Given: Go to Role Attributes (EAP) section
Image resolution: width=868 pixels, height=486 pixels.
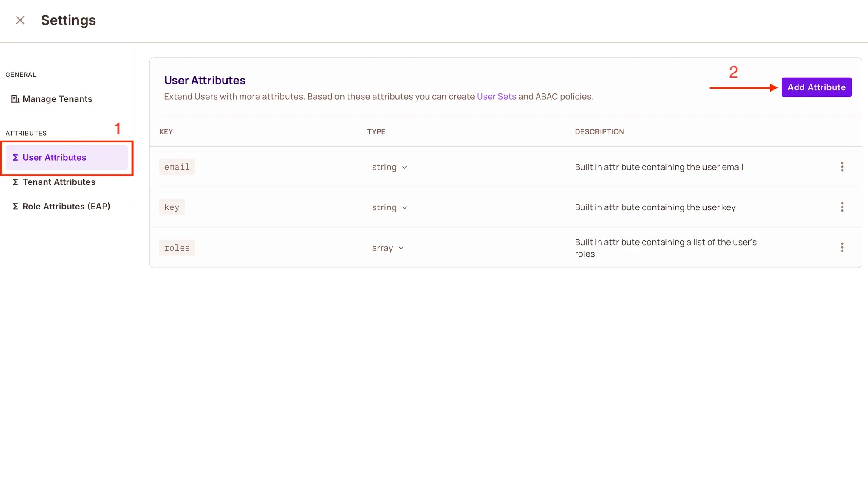Looking at the screenshot, I should tap(66, 206).
